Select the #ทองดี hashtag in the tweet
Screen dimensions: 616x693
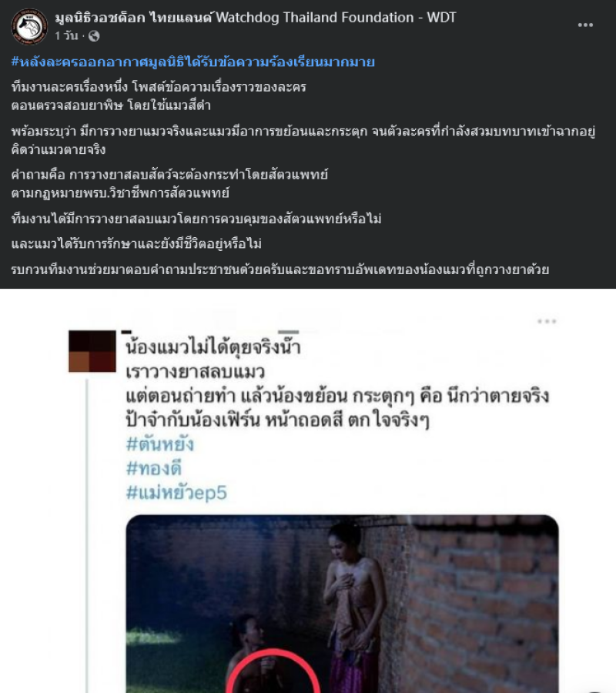pyautogui.click(x=154, y=468)
